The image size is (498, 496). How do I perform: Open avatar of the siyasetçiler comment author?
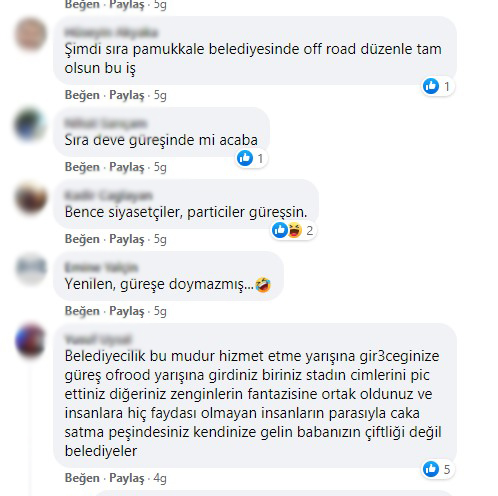[x=31, y=197]
